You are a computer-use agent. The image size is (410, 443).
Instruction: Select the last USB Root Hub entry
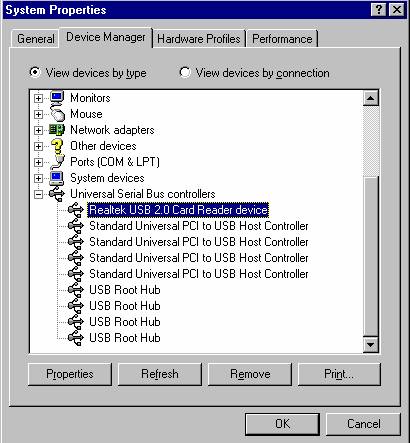(125, 338)
